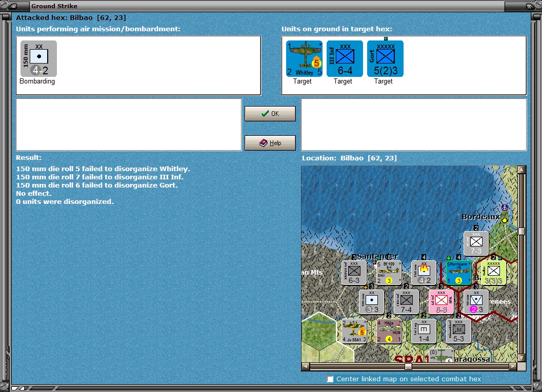Click the '0 units were disorganized.' text
The image size is (542, 392).
point(65,201)
